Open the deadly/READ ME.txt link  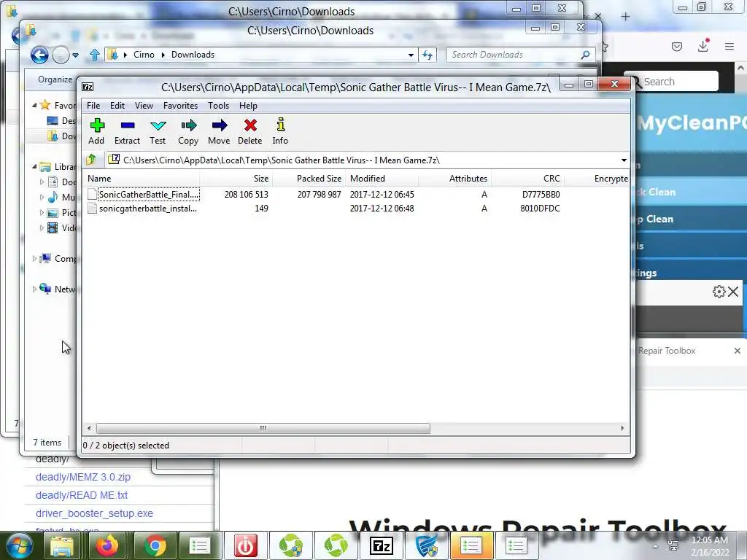[82, 495]
